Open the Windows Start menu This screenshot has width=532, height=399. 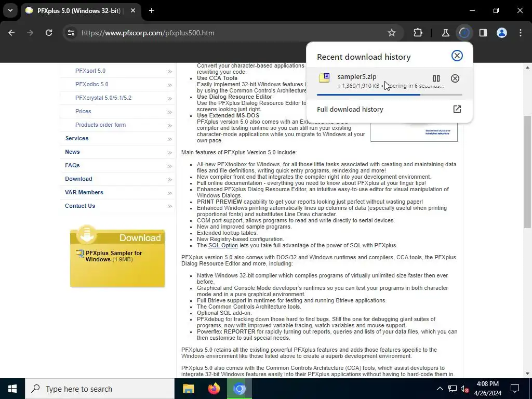click(x=12, y=389)
